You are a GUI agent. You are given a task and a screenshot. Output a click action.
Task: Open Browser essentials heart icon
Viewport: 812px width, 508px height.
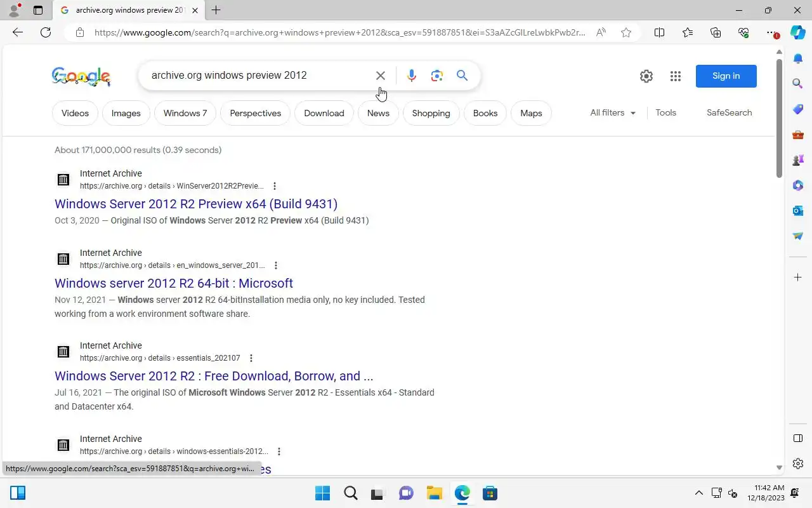(743, 32)
